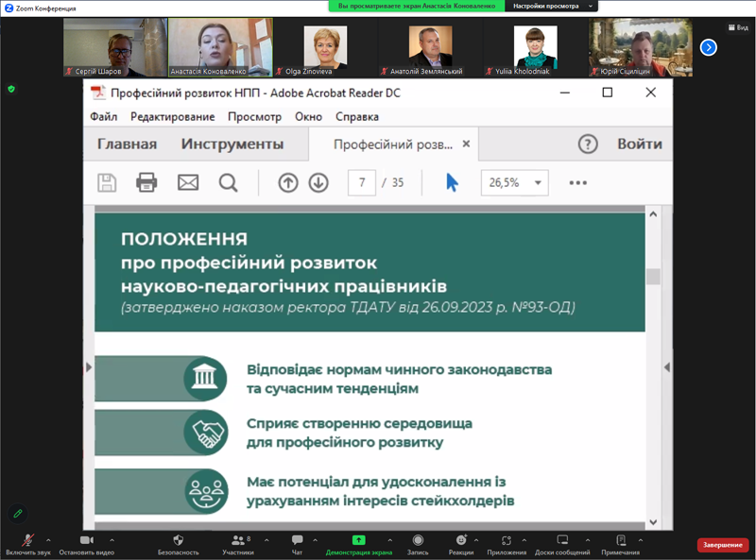Unmute microphone via Включить звук
756x560 pixels.
(28, 545)
